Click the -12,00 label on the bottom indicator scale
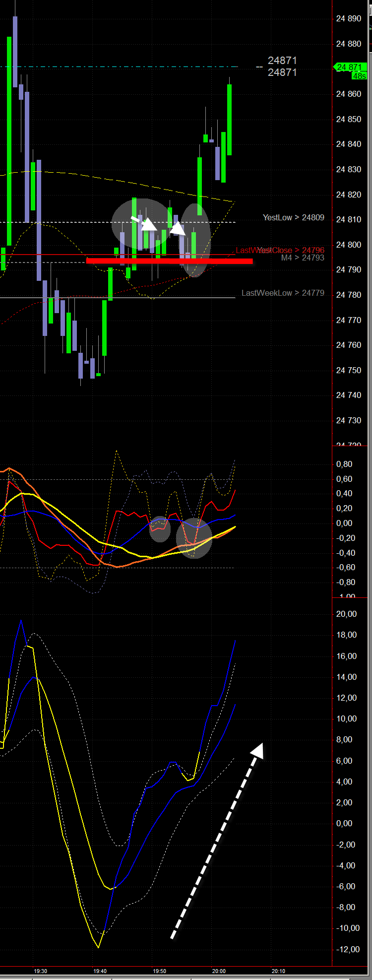Viewport: 372px width, 980px height. [x=347, y=949]
